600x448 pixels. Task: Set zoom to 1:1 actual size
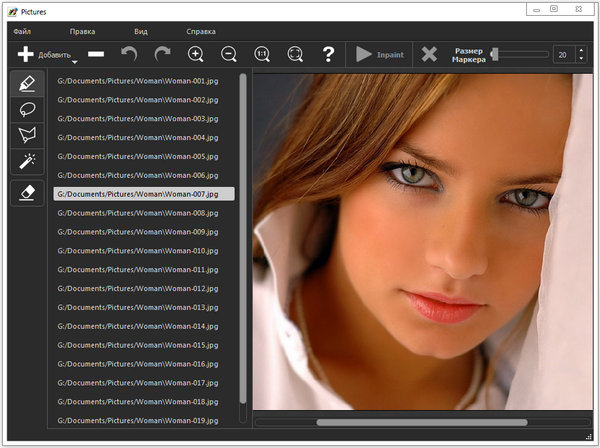pos(262,54)
